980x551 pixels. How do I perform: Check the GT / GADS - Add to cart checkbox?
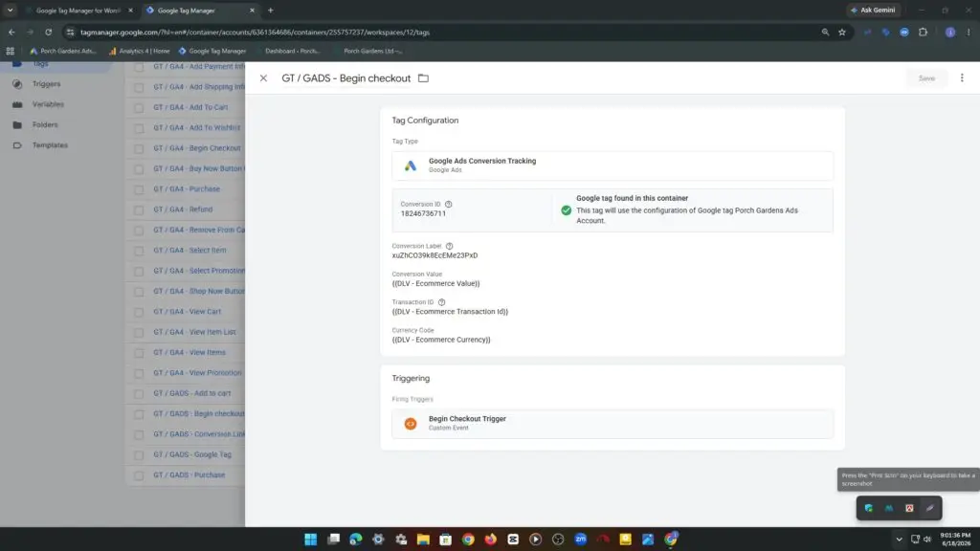[x=139, y=393]
